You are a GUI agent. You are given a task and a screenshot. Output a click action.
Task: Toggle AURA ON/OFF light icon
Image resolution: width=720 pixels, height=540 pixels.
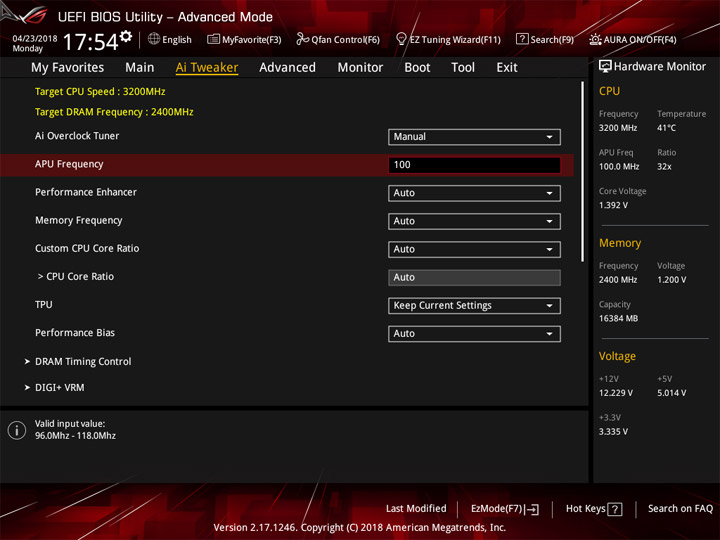tap(595, 39)
